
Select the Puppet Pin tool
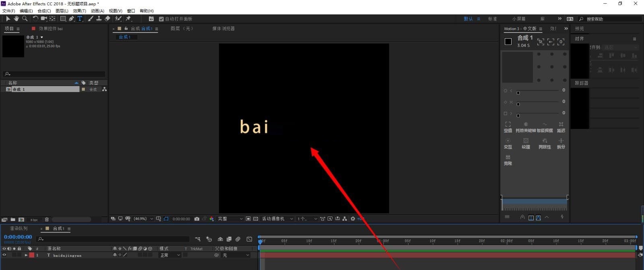(x=128, y=18)
